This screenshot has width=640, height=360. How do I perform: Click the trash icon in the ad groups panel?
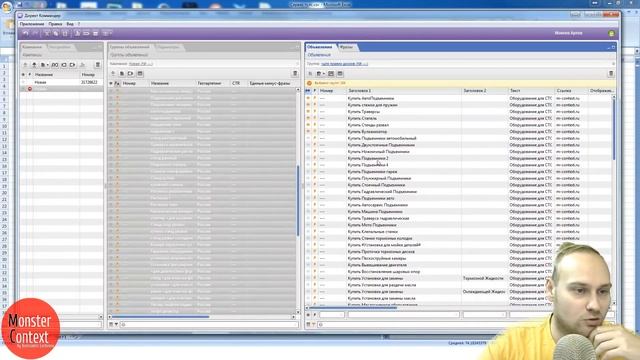point(295,73)
